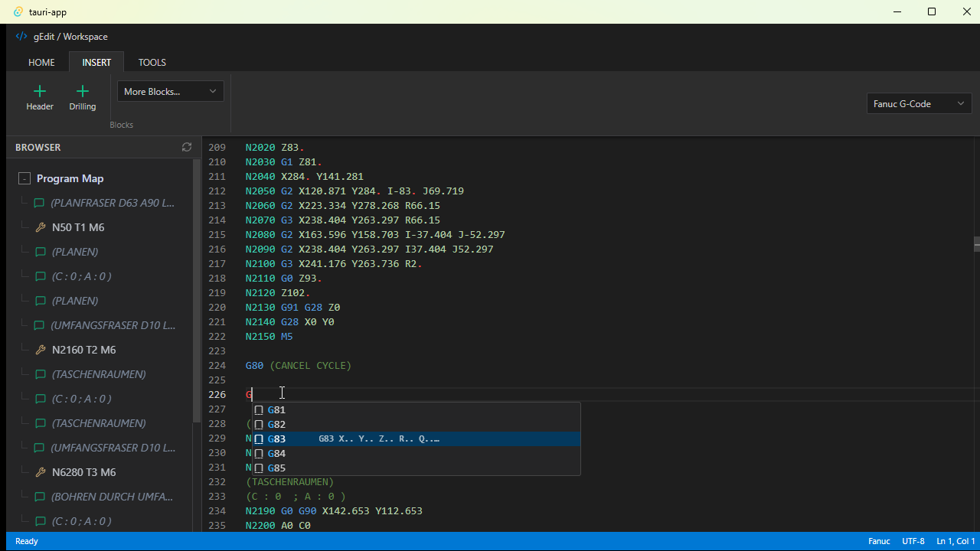Open the Fanuc G-Code language dropdown
The image size is (980, 551).
point(920,103)
